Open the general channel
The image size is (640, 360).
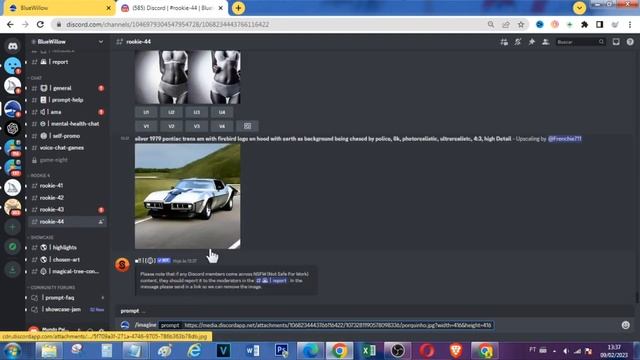point(67,88)
